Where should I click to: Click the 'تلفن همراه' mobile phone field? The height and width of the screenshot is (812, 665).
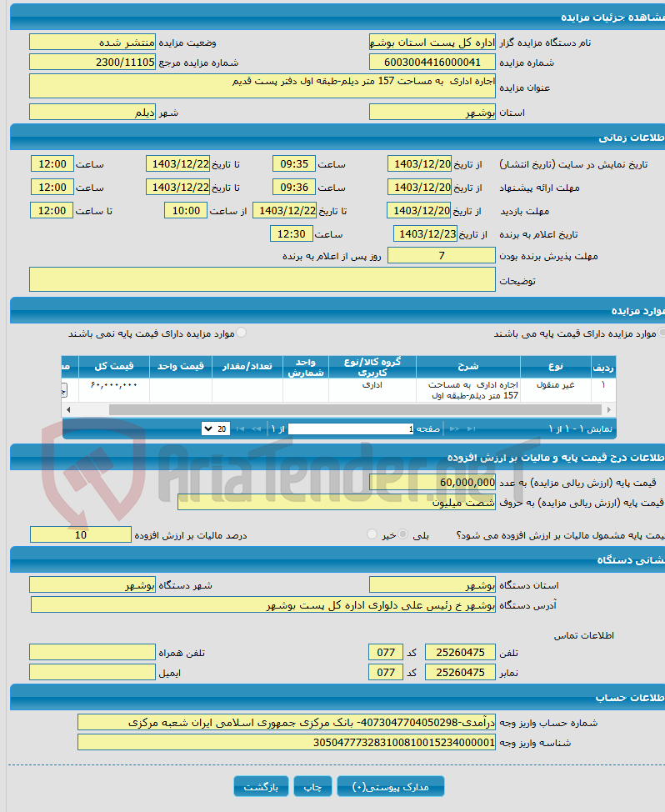92,652
